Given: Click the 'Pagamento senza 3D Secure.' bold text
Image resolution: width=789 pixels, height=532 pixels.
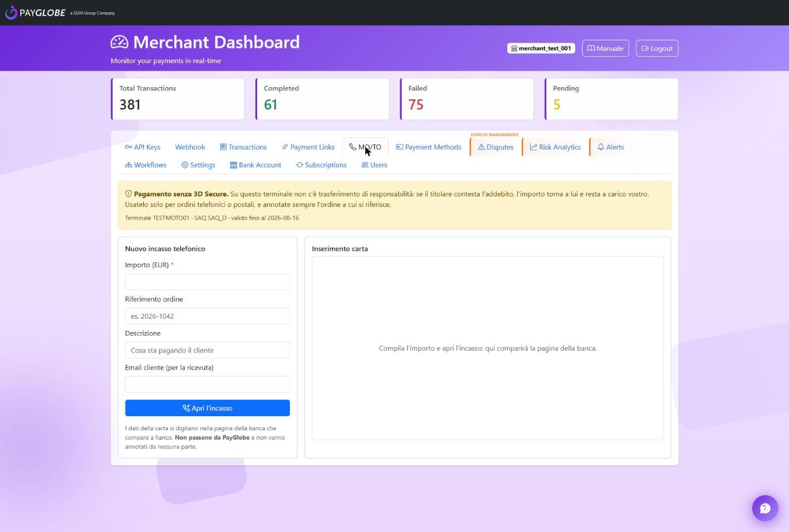Looking at the screenshot, I should [x=181, y=194].
